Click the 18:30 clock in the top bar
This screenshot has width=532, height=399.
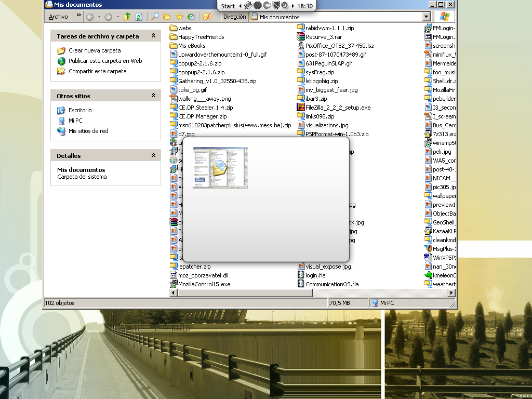(x=305, y=6)
